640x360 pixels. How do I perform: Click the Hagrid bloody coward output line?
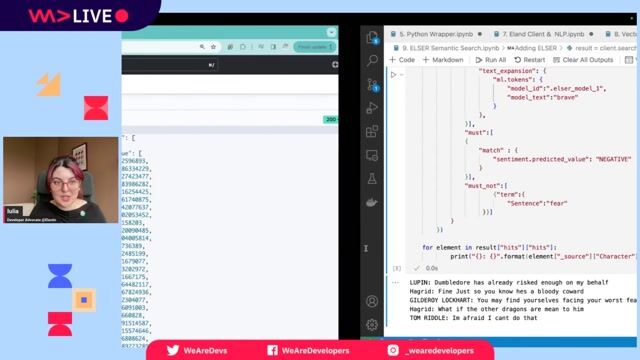[x=496, y=291]
